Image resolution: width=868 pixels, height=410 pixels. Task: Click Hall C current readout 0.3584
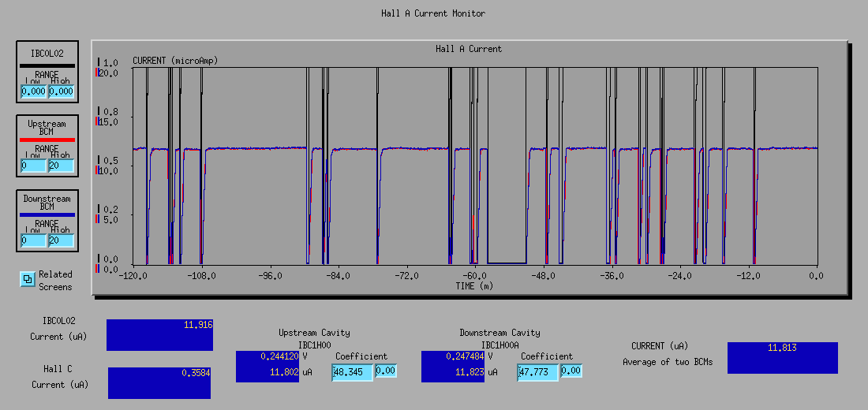click(159, 383)
